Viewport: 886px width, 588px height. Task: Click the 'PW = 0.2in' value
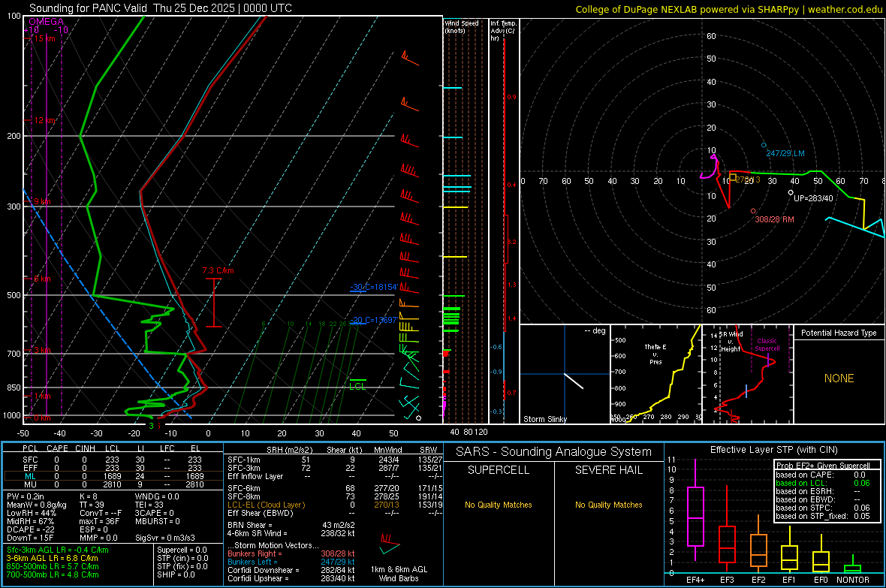pyautogui.click(x=27, y=496)
